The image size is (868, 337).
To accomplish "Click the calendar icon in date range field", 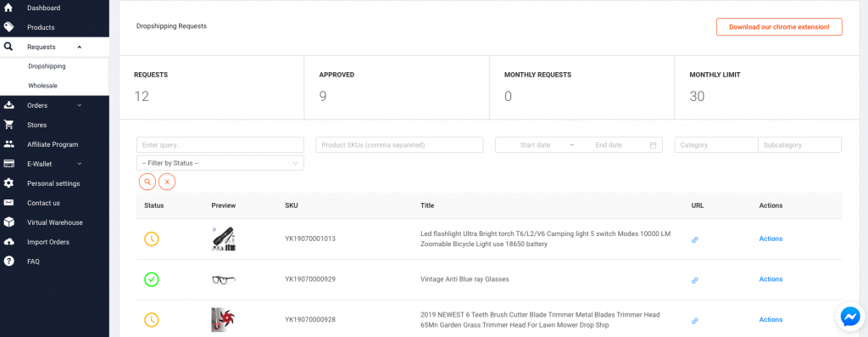I will pyautogui.click(x=653, y=145).
